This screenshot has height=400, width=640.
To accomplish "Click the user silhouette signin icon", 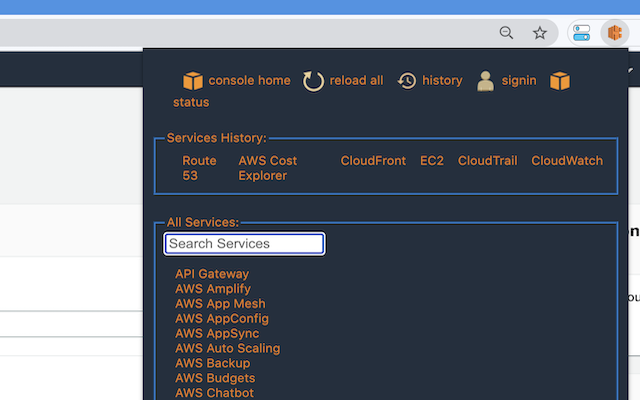I will [485, 81].
